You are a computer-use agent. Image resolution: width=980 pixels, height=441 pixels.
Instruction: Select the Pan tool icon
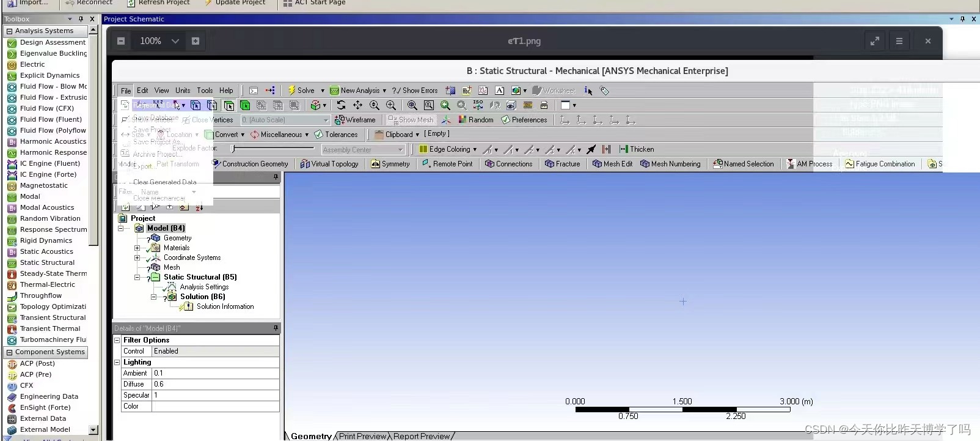click(x=357, y=105)
